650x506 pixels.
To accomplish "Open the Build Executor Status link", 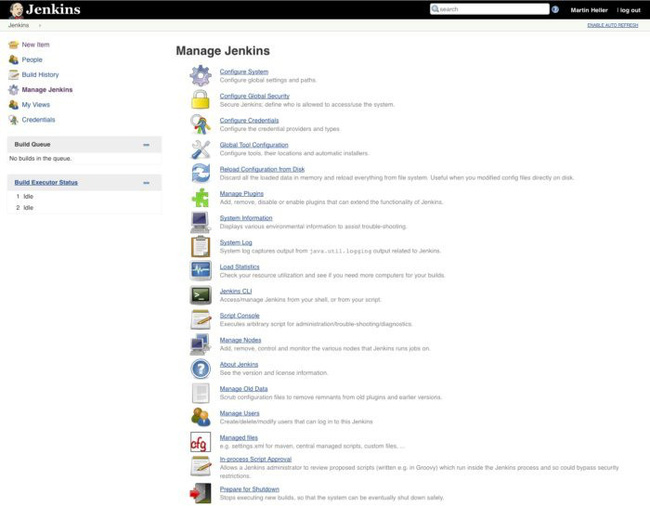I will (46, 182).
